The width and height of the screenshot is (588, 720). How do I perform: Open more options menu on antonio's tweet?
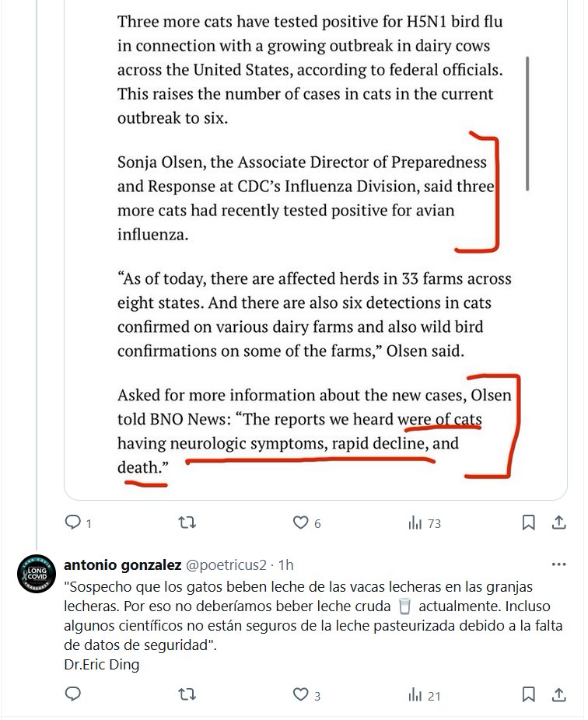click(x=558, y=564)
